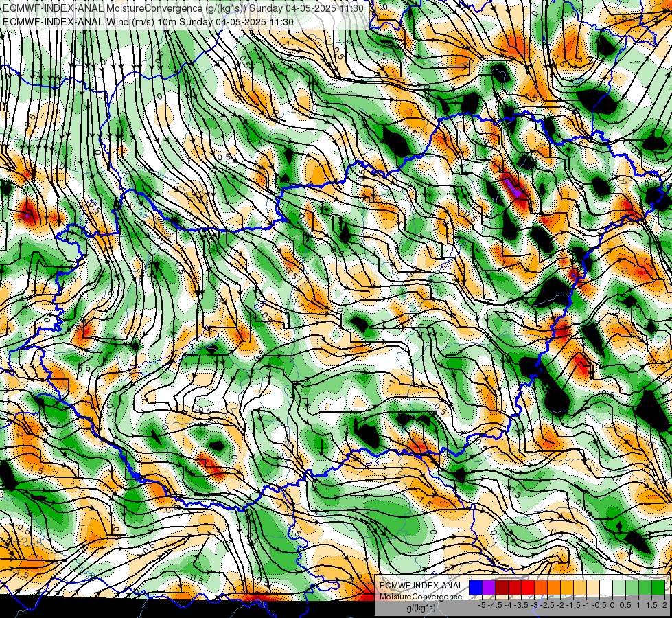Click the 0 tick label on color scale

coord(612,605)
